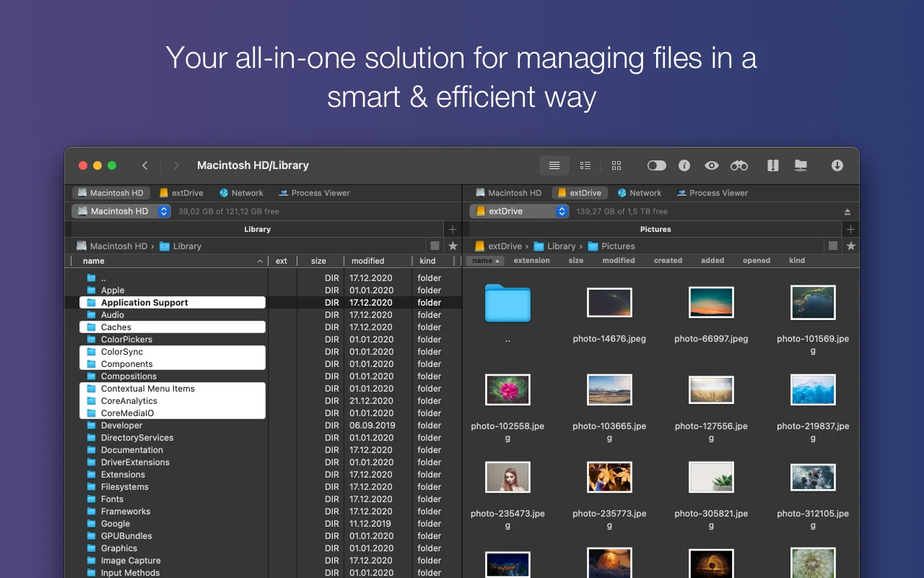Toggle the dual-pane view switch
Screen dimensions: 924x578
pos(656,165)
